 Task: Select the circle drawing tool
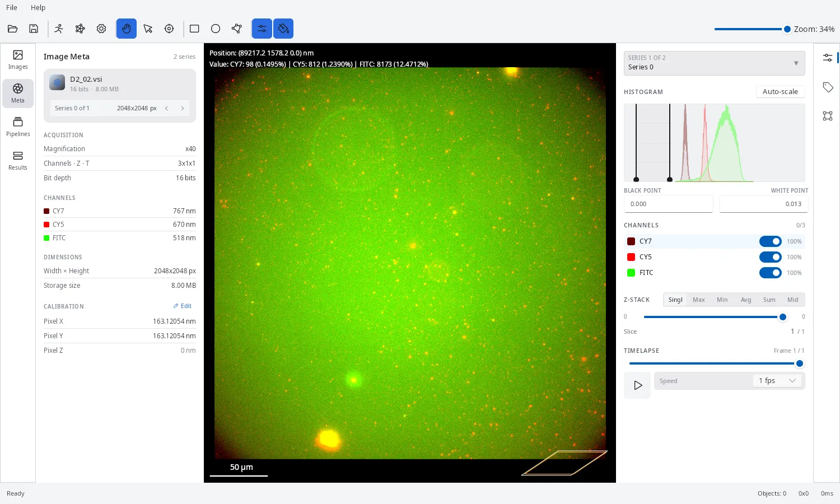(216, 29)
